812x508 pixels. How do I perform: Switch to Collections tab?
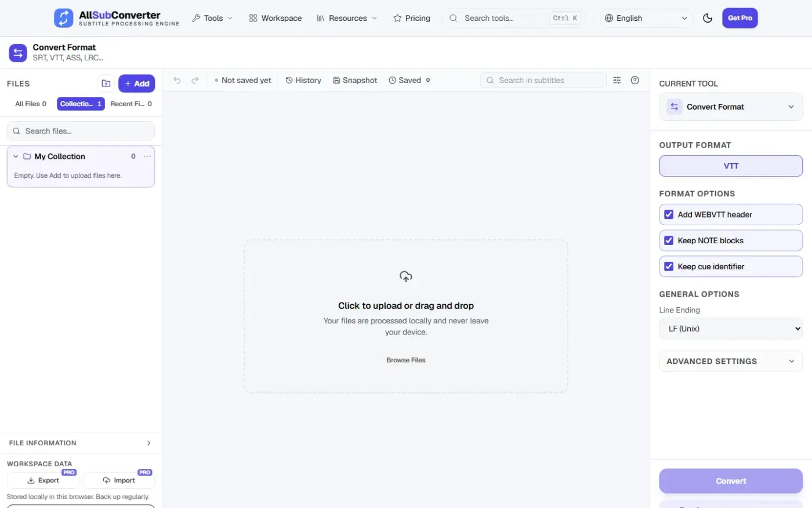81,104
